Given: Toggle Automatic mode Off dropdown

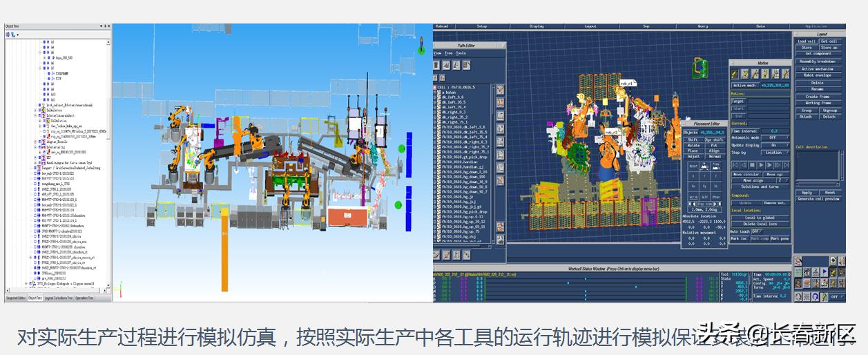Looking at the screenshot, I should pos(775,137).
